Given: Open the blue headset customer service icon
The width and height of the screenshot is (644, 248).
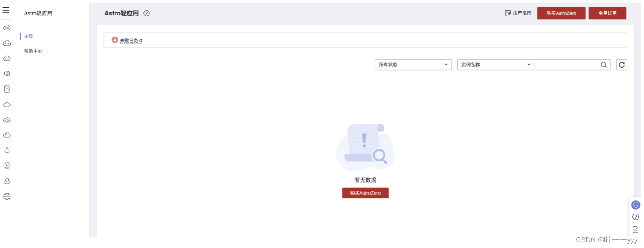Looking at the screenshot, I should [x=635, y=205].
